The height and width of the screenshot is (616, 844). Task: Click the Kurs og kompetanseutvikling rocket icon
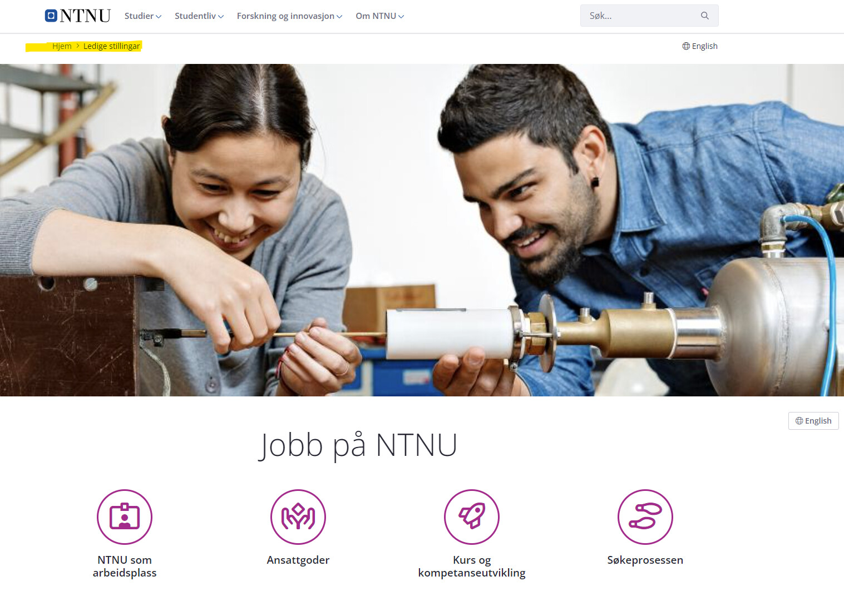point(472,517)
